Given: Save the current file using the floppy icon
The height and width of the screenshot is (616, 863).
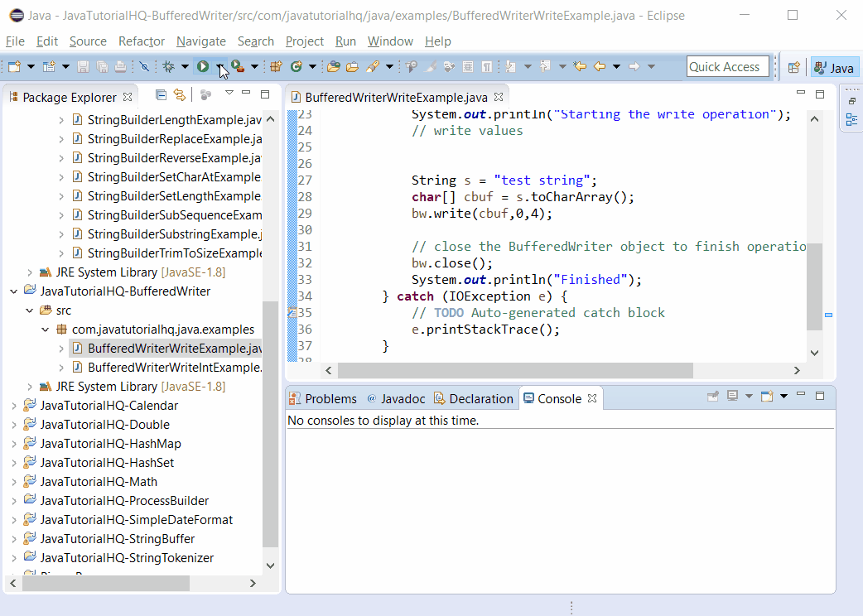Looking at the screenshot, I should 83,66.
